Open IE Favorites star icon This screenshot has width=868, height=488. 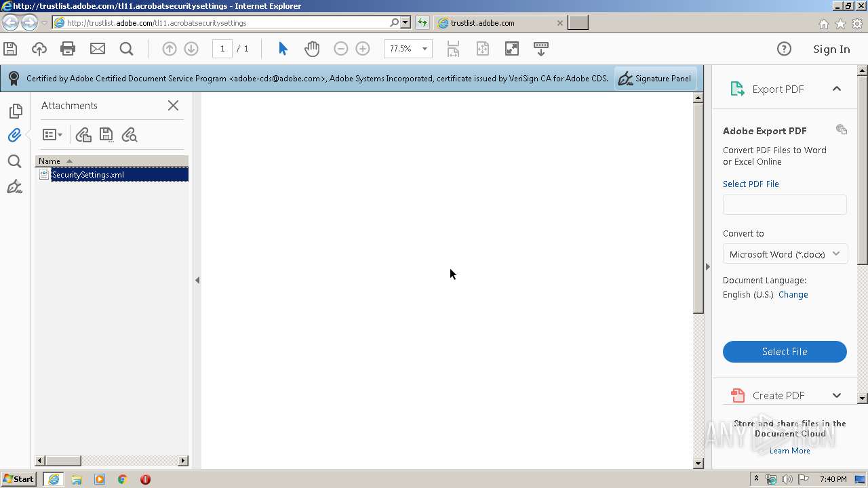pyautogui.click(x=840, y=24)
